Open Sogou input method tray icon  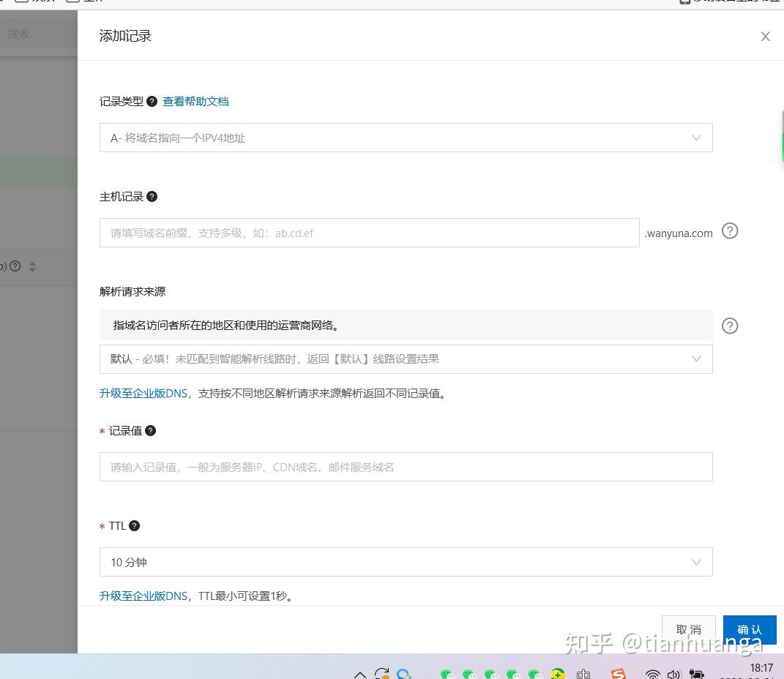pyautogui.click(x=619, y=673)
